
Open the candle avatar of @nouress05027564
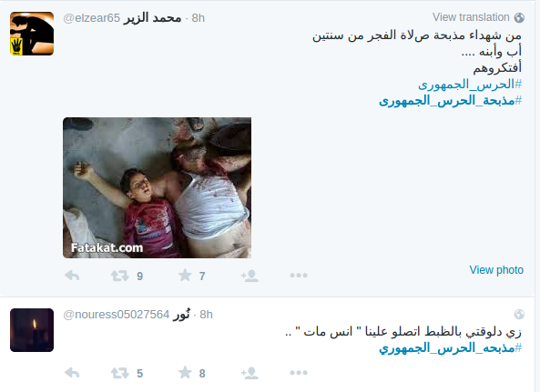(32, 330)
